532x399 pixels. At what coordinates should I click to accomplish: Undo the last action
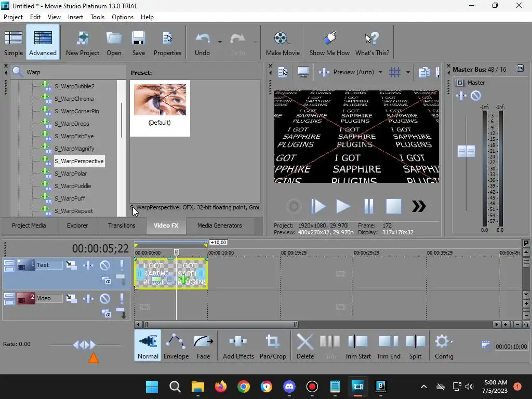tap(202, 43)
